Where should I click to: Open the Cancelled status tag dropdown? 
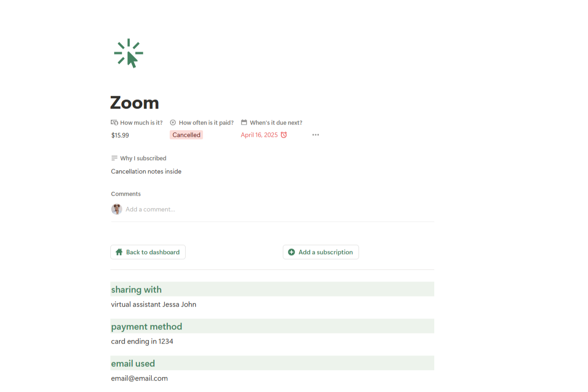[186, 135]
